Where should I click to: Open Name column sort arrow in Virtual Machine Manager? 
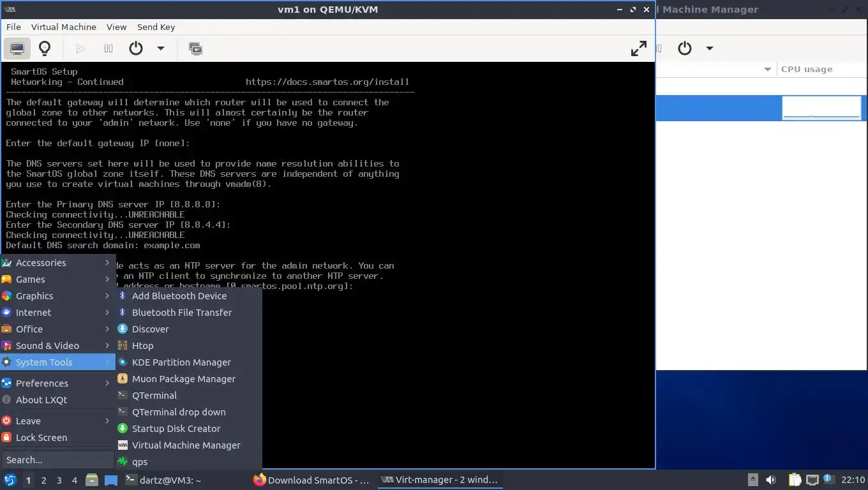coord(768,69)
